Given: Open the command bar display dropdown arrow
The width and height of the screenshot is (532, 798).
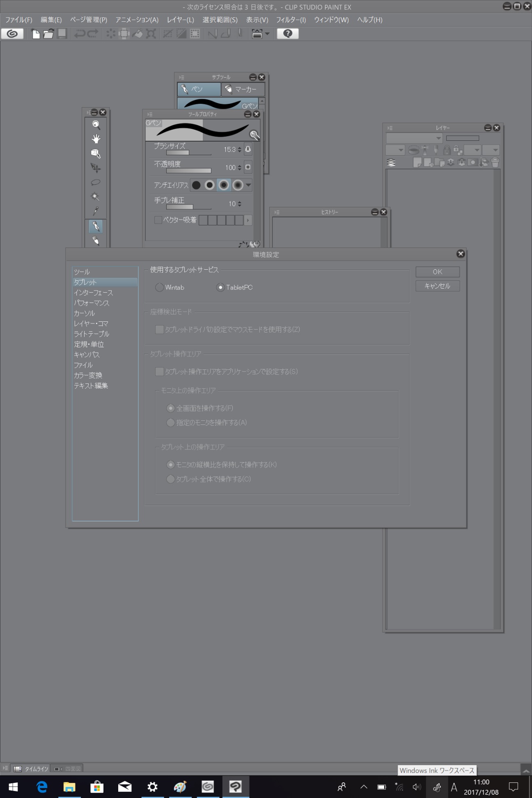Looking at the screenshot, I should pos(267,34).
